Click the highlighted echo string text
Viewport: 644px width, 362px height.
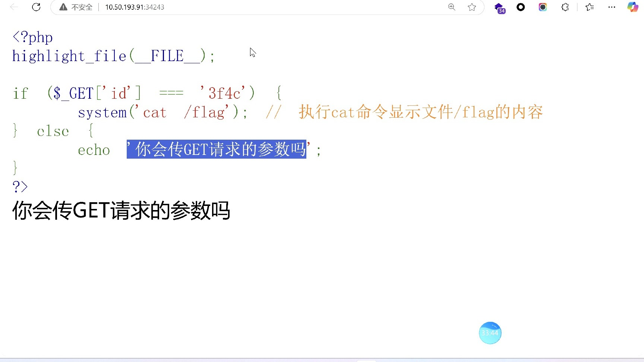point(217,149)
